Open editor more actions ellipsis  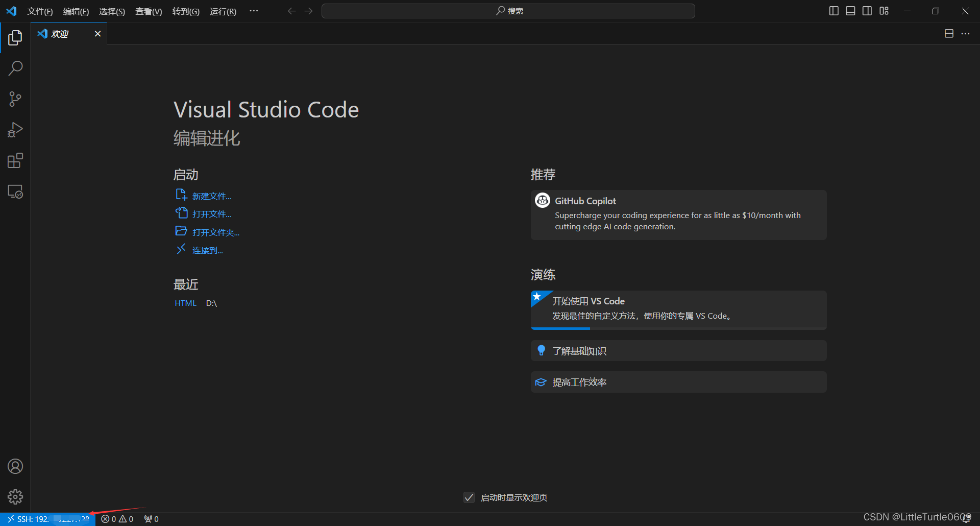[x=965, y=34]
